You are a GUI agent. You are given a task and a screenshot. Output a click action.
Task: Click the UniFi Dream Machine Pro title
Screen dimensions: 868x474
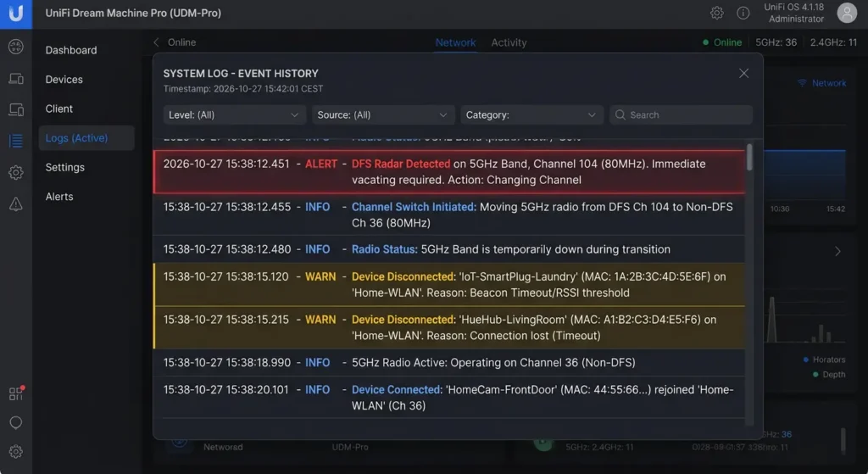[x=133, y=13]
